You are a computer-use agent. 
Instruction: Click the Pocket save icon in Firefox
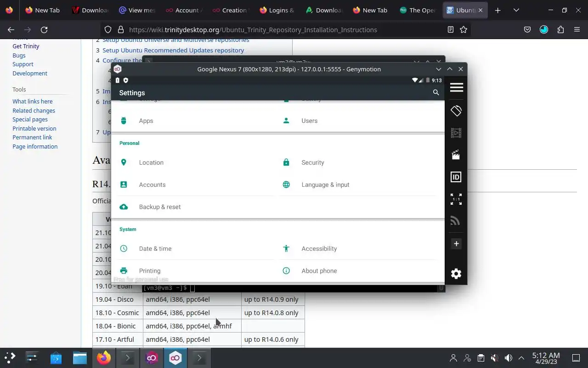[527, 29]
